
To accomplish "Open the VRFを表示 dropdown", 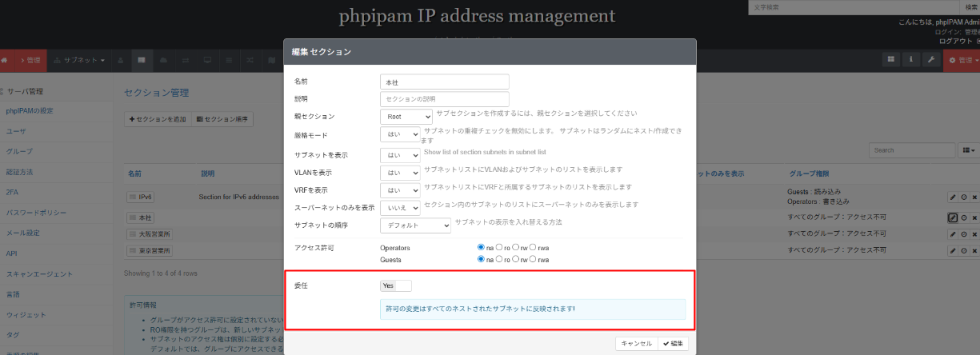I will pyautogui.click(x=400, y=190).
